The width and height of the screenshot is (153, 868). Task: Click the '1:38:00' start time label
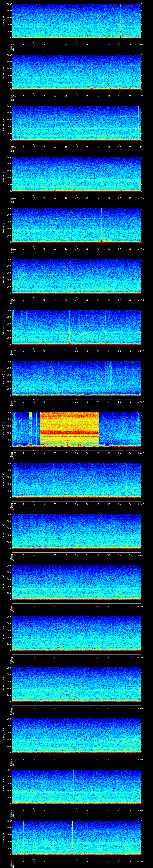(x=12, y=504)
